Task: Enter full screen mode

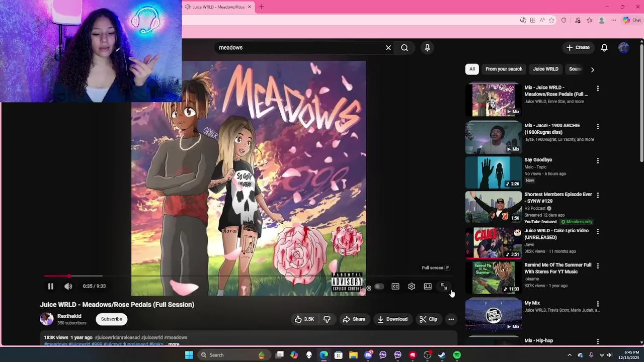Action: tap(444, 286)
